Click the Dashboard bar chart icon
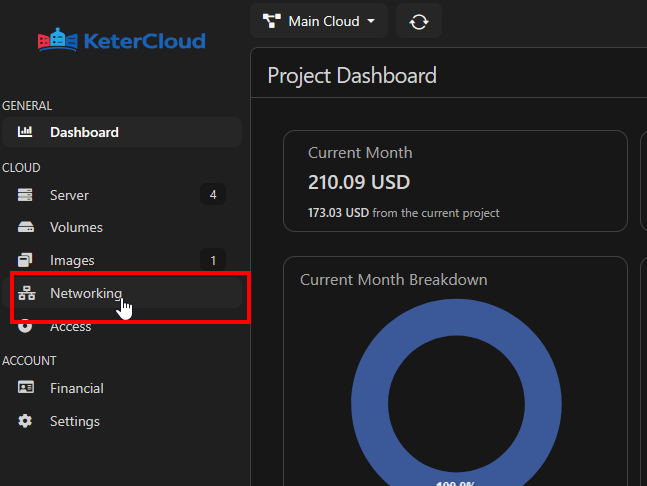647x486 pixels. click(x=25, y=132)
